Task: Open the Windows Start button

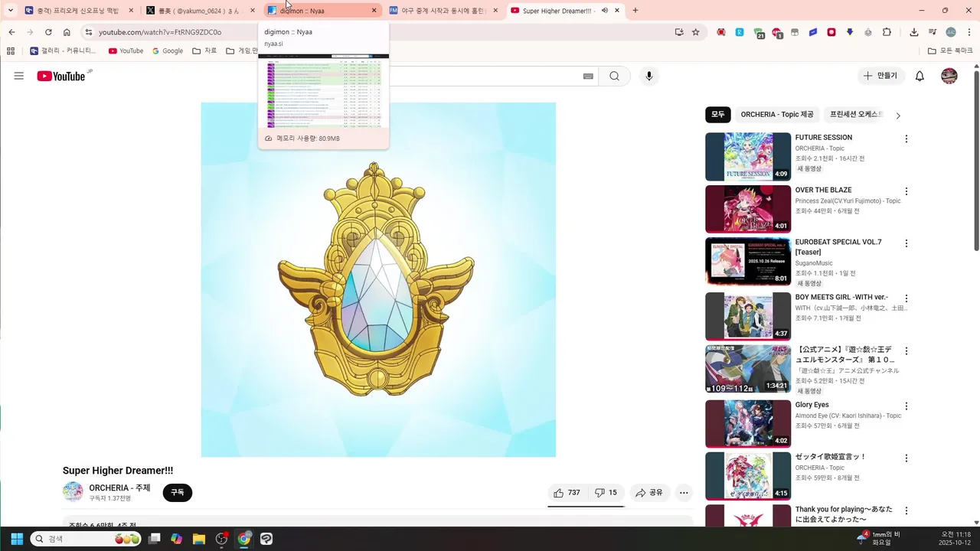Action: click(x=17, y=539)
